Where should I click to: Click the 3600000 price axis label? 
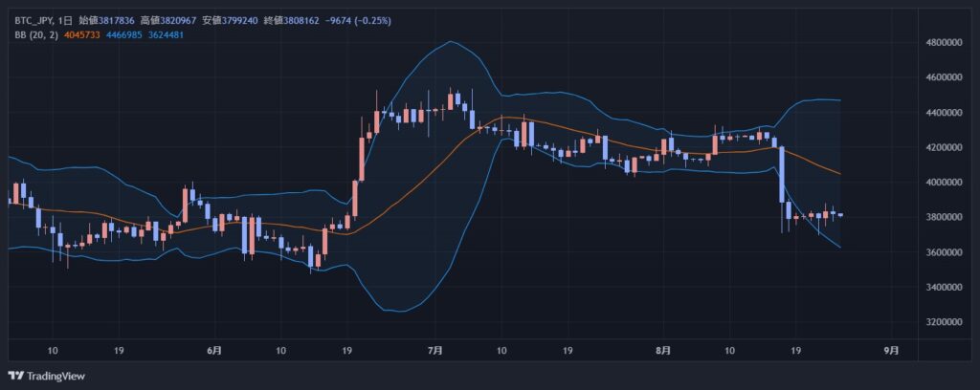[945, 252]
